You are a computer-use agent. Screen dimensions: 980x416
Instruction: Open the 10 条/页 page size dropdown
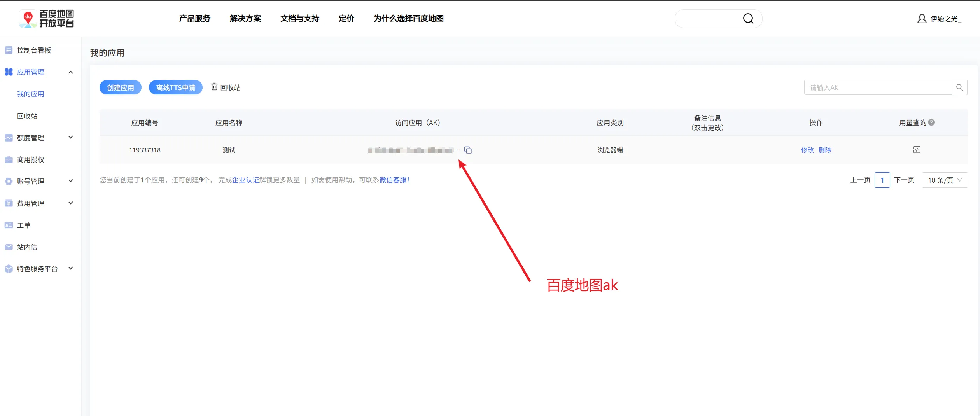coord(945,180)
